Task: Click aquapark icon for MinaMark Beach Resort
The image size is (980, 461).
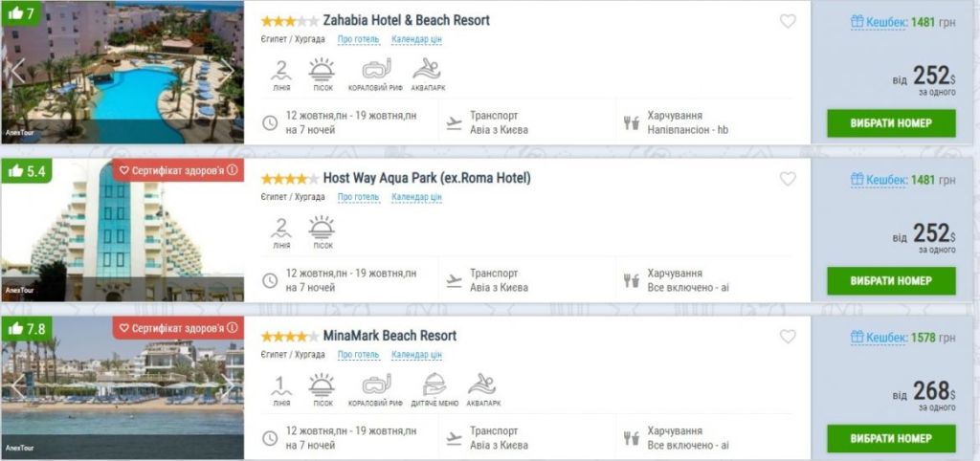Action: [x=482, y=388]
